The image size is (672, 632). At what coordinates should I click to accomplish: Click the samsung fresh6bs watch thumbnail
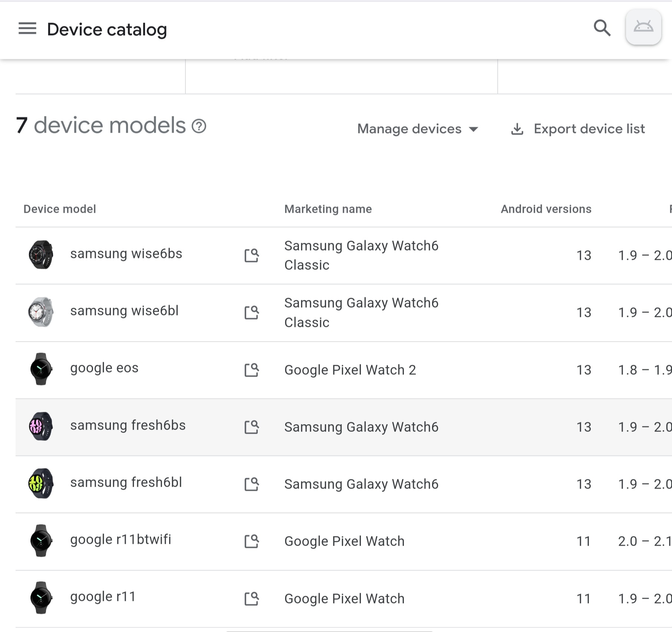tap(41, 426)
